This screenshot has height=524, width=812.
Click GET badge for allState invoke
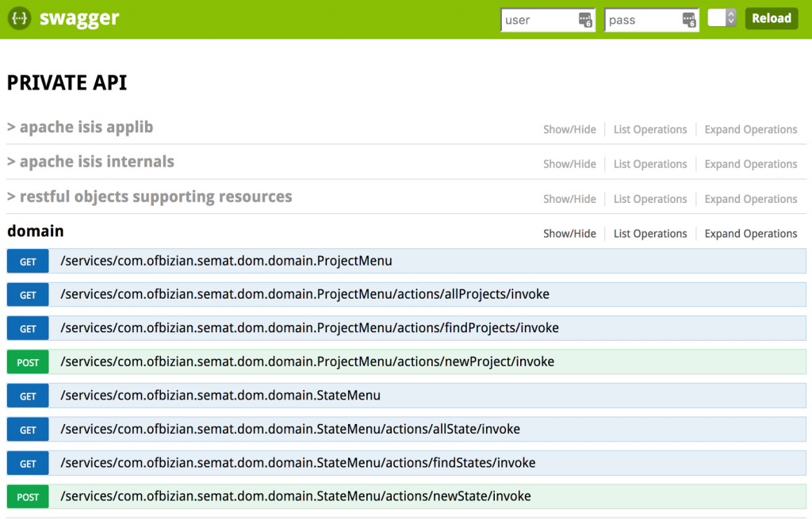(x=28, y=430)
